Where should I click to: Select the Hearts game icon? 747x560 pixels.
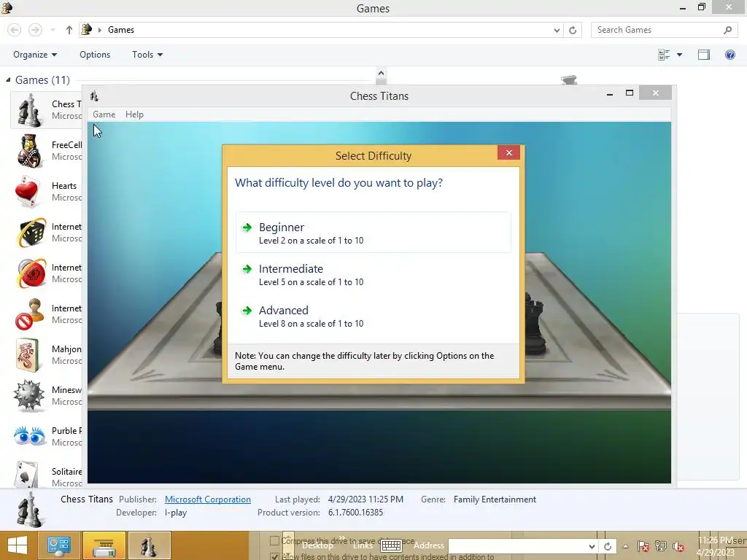coord(27,192)
